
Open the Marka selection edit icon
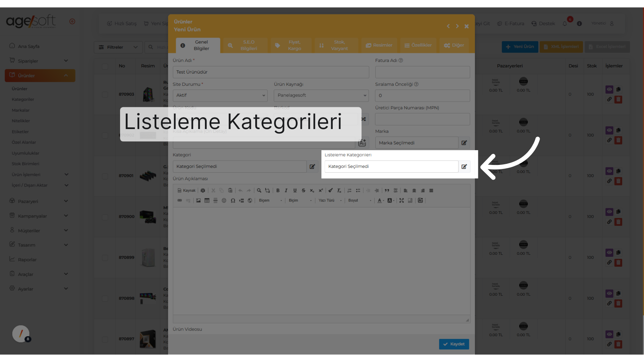464,143
